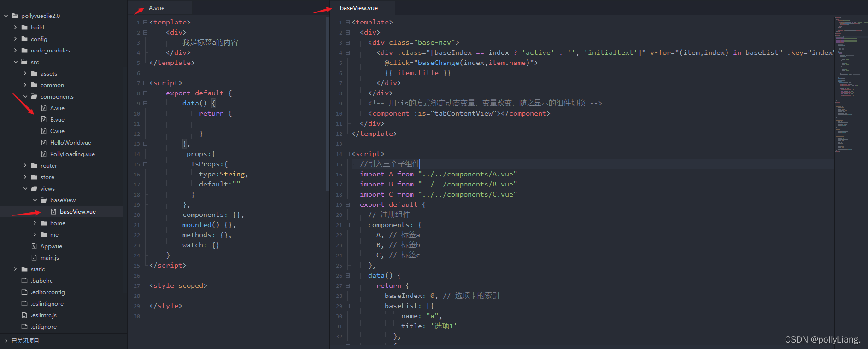Open the .babelrc file
The image size is (868, 349).
click(x=41, y=280)
